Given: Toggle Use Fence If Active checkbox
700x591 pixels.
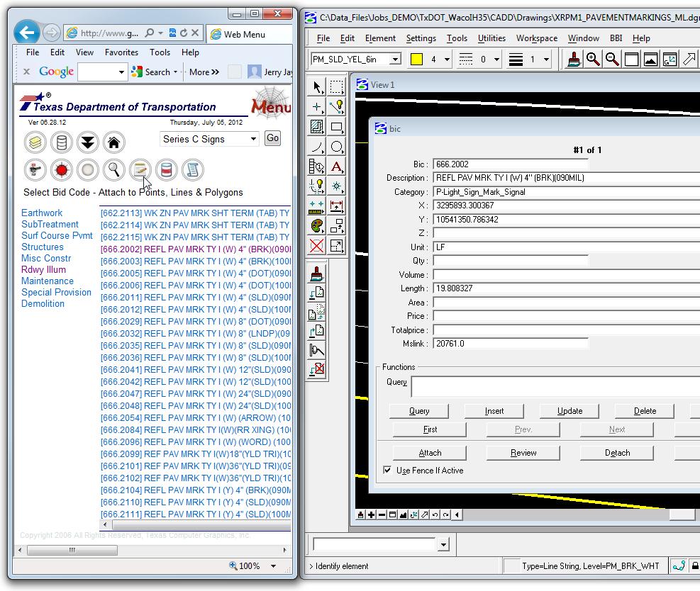Looking at the screenshot, I should [387, 470].
